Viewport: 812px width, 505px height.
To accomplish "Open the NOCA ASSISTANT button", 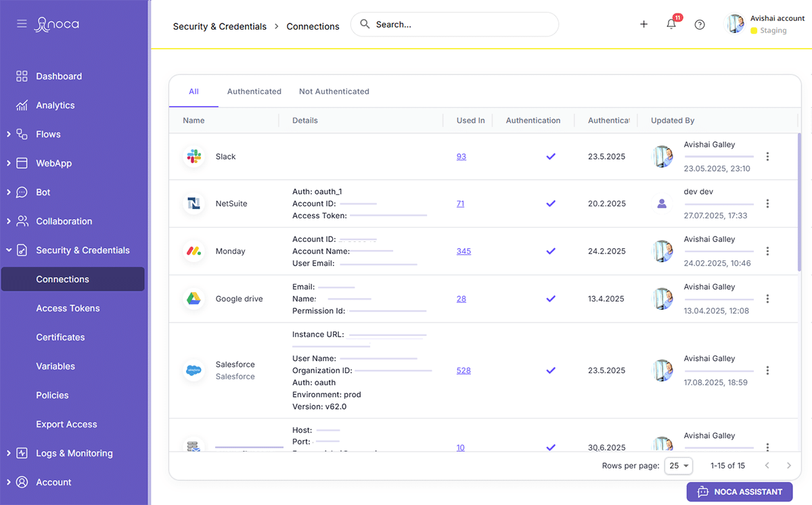I will [x=739, y=491].
